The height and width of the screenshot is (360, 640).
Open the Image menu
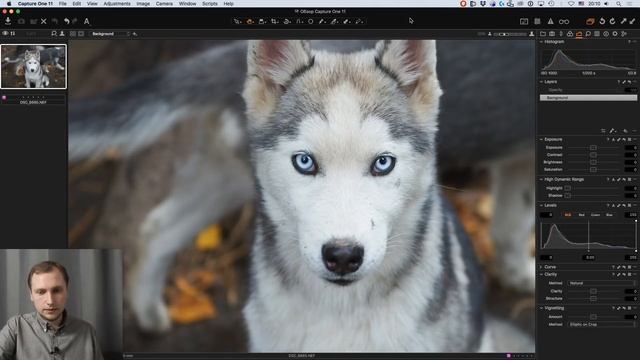tap(143, 4)
